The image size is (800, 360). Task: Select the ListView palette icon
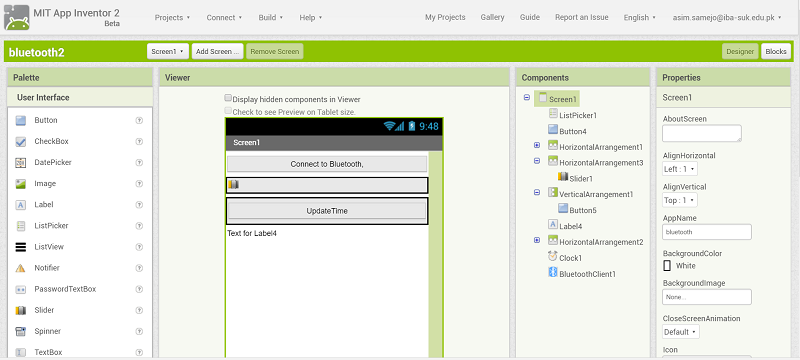coord(20,247)
